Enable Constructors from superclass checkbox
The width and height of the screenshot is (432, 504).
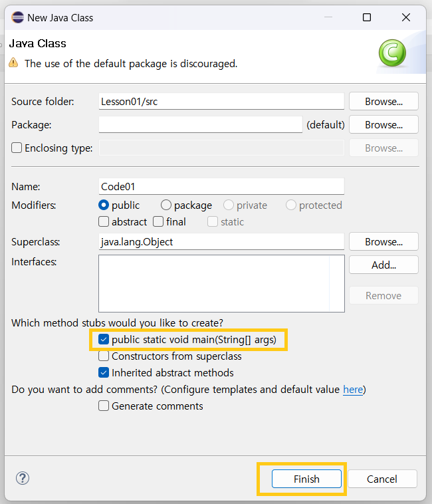pyautogui.click(x=104, y=356)
